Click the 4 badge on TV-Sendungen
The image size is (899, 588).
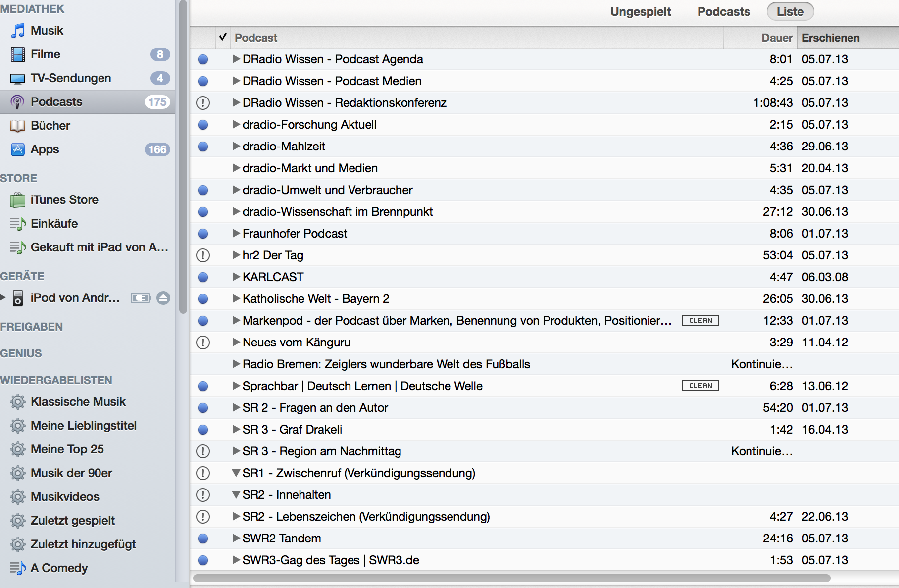[160, 78]
